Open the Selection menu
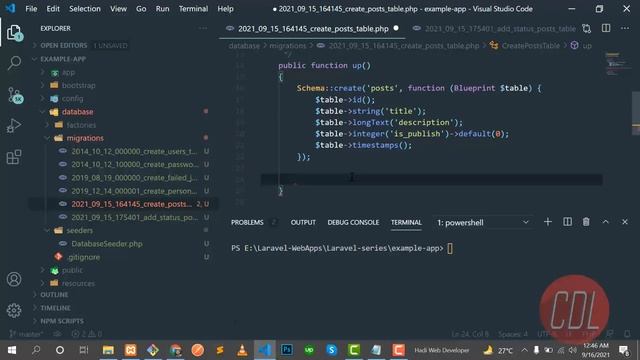Screen dimensions: 640x360 (84, 9)
